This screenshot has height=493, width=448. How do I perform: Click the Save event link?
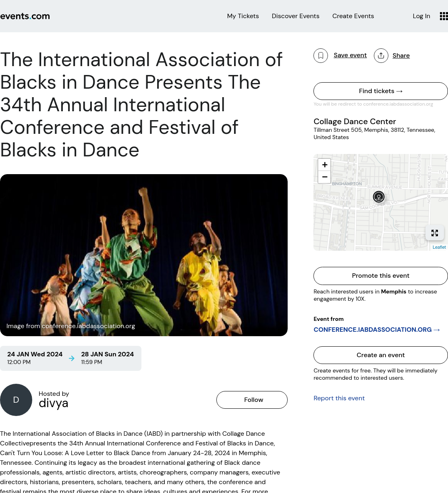350,55
